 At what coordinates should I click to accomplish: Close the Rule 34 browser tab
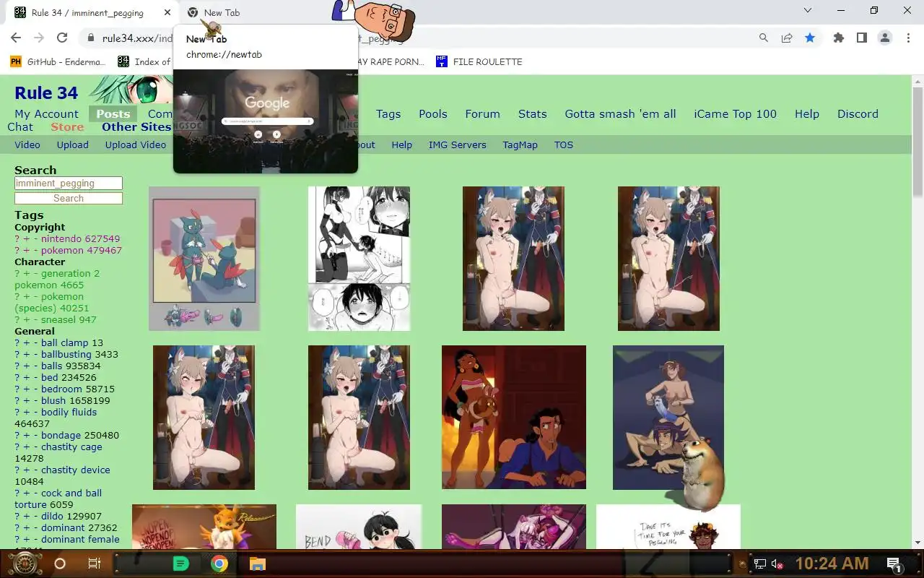click(x=167, y=12)
